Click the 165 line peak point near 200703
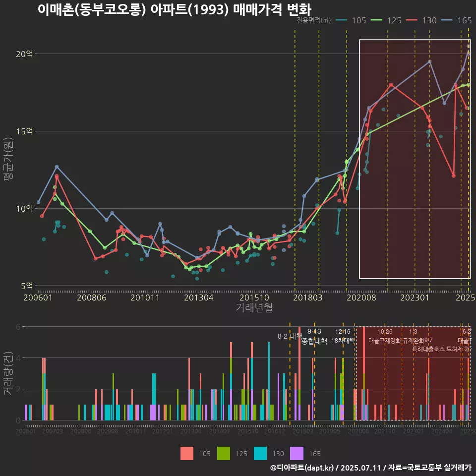 click(57, 167)
